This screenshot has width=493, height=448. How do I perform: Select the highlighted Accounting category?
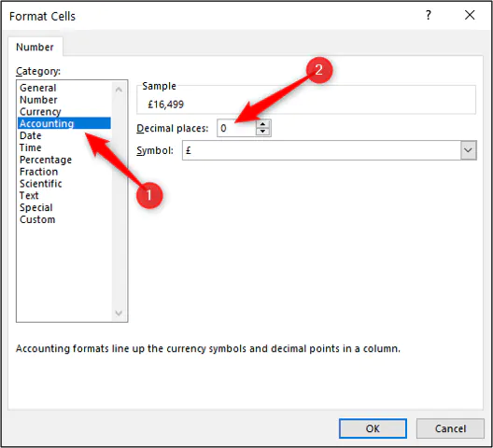(64, 123)
